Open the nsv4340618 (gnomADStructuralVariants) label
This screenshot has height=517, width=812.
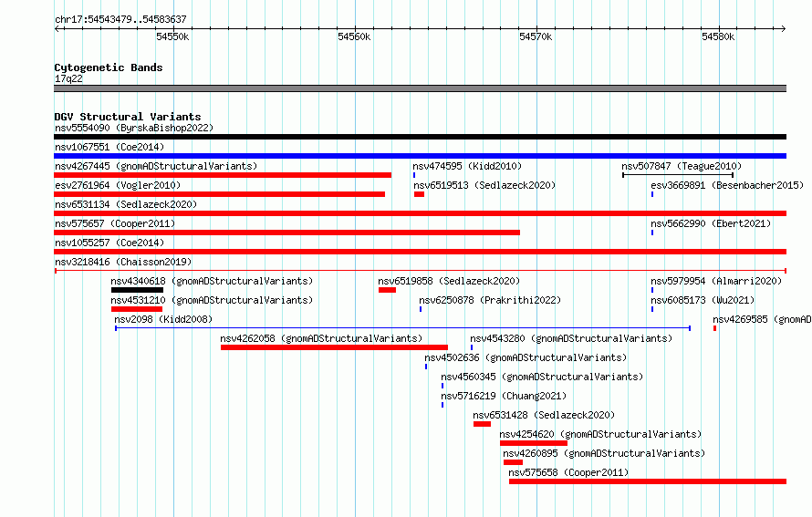coord(212,281)
